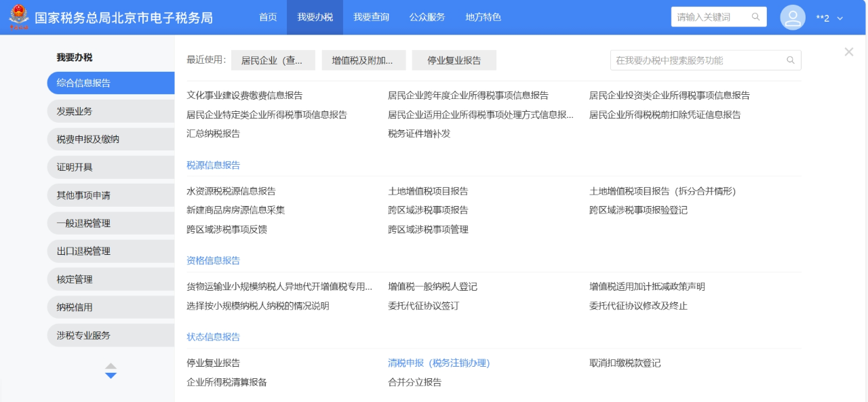Click the national emblem logo icon
This screenshot has width=868, height=402.
(19, 17)
